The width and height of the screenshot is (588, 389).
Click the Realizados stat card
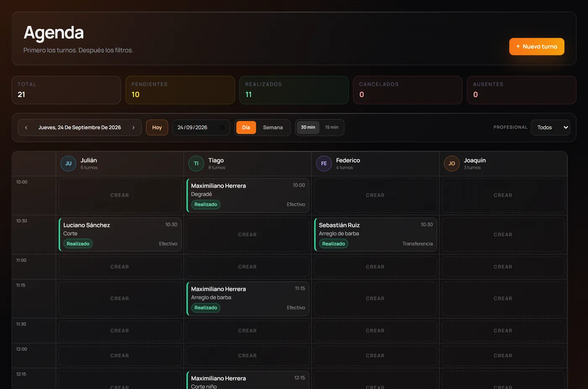coord(294,90)
